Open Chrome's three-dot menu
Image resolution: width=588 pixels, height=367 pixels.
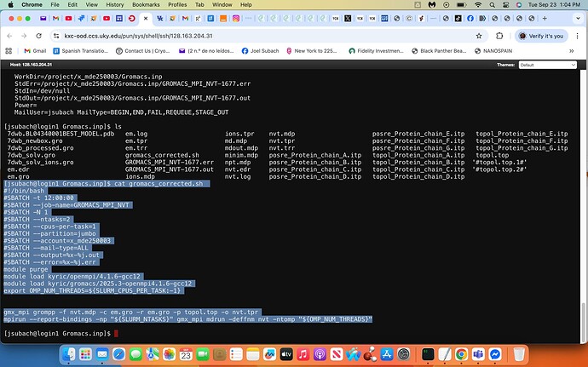[578, 36]
